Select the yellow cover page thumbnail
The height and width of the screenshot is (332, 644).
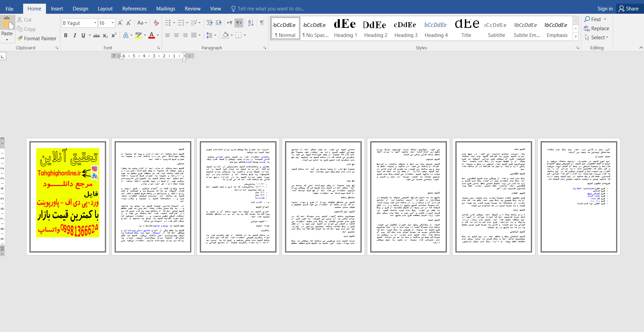[x=68, y=197]
